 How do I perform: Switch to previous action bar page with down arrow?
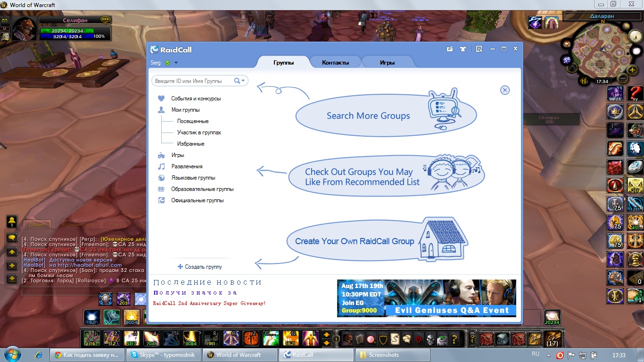[326, 343]
